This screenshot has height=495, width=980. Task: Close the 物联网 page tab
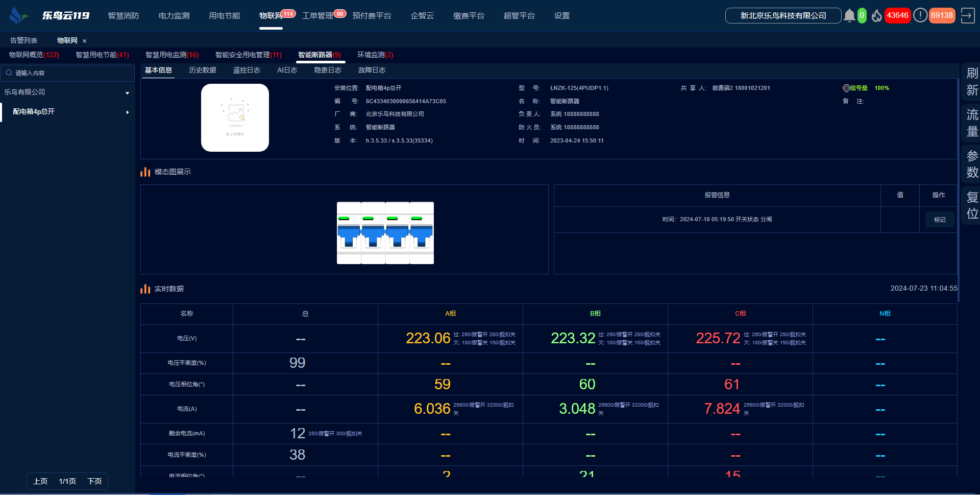click(x=85, y=41)
